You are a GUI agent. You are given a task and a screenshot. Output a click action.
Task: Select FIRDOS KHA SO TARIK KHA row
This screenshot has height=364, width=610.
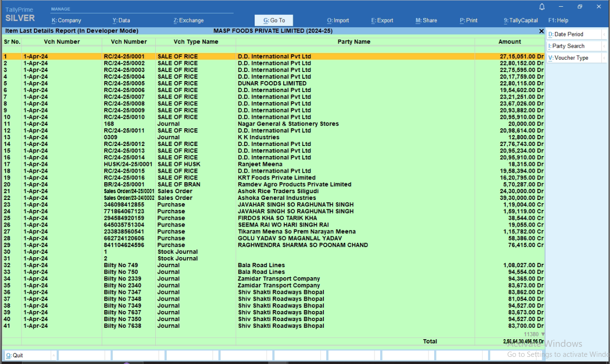273,218
